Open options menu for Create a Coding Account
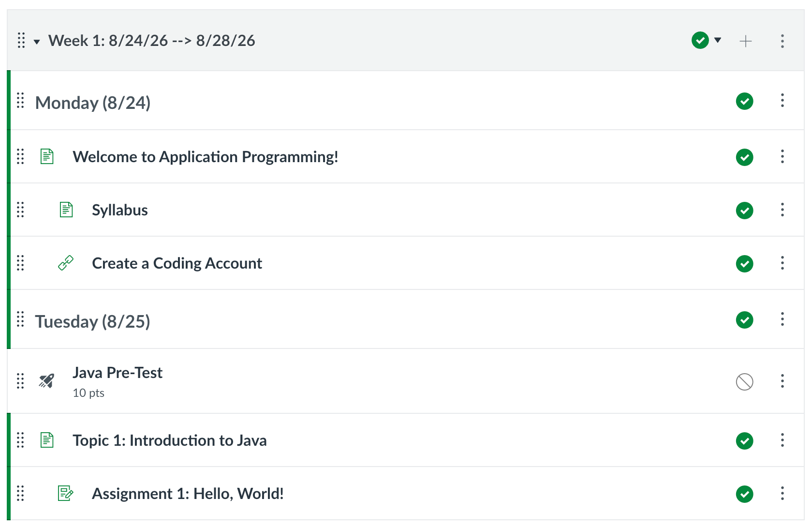This screenshot has width=812, height=529. coord(782,263)
